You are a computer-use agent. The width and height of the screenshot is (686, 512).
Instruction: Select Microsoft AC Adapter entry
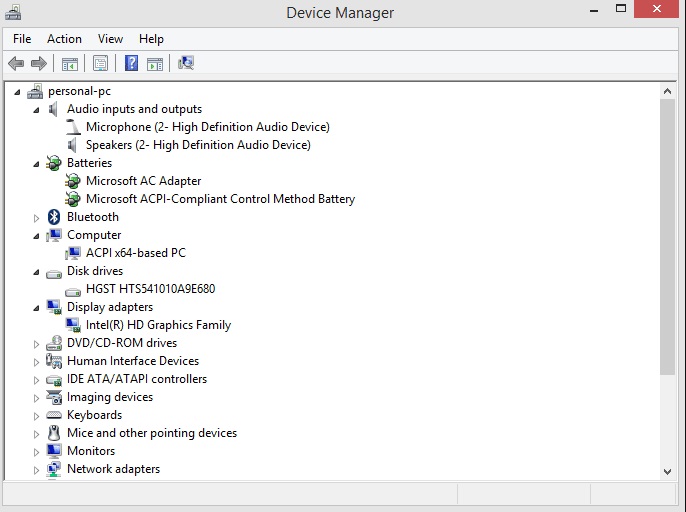pyautogui.click(x=144, y=181)
